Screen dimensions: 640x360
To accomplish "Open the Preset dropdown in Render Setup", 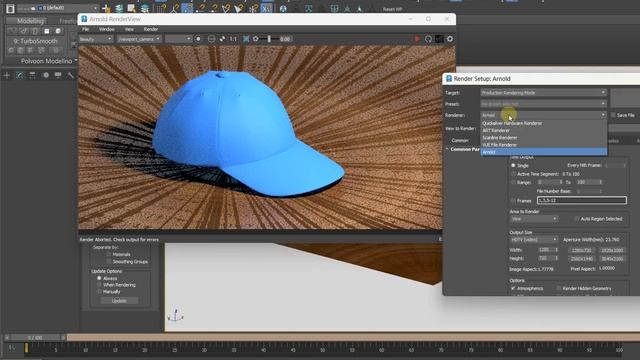I will [x=543, y=104].
